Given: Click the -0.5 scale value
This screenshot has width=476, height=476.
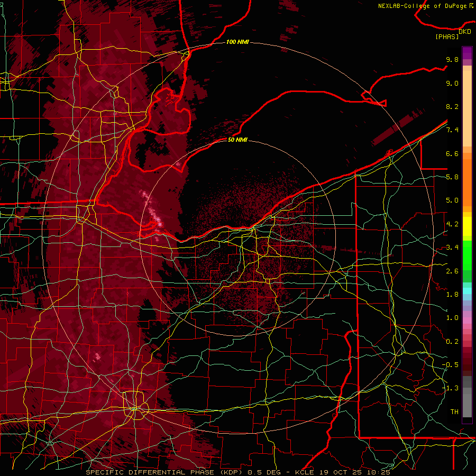Looking at the screenshot, I should [450, 365].
